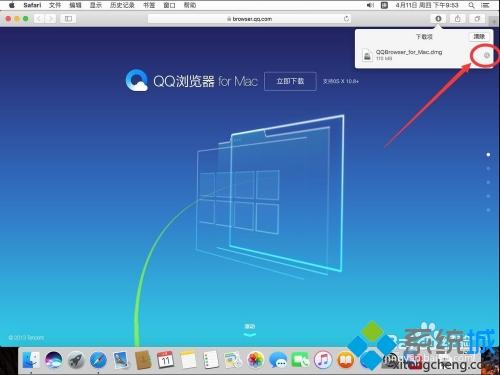Click the 立即下载 download button

tap(290, 81)
